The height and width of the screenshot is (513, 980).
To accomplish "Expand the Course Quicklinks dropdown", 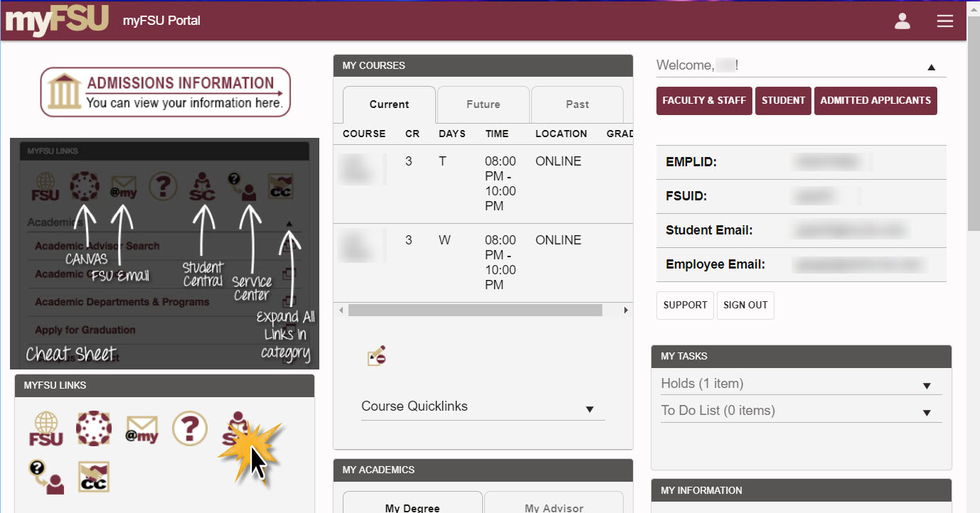I will pyautogui.click(x=483, y=407).
